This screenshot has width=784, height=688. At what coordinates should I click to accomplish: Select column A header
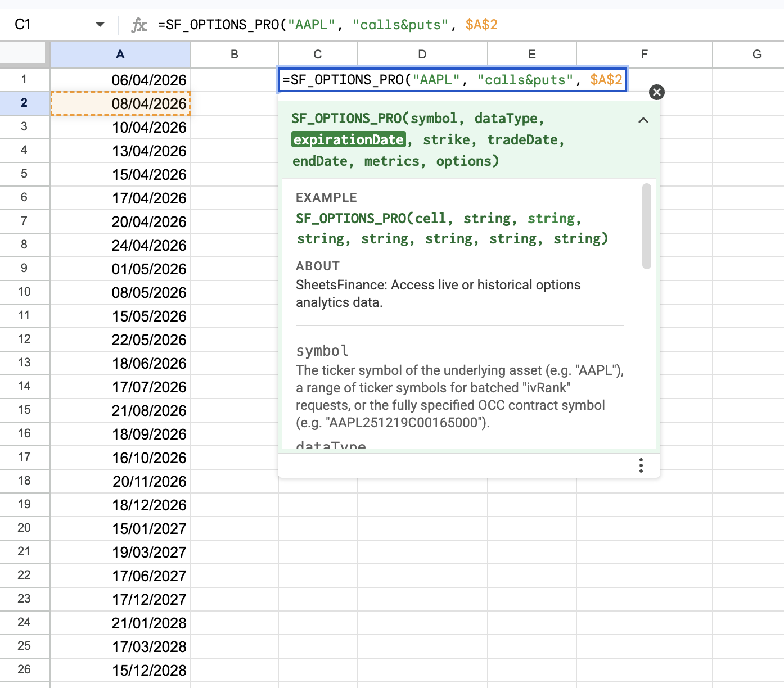(x=120, y=55)
